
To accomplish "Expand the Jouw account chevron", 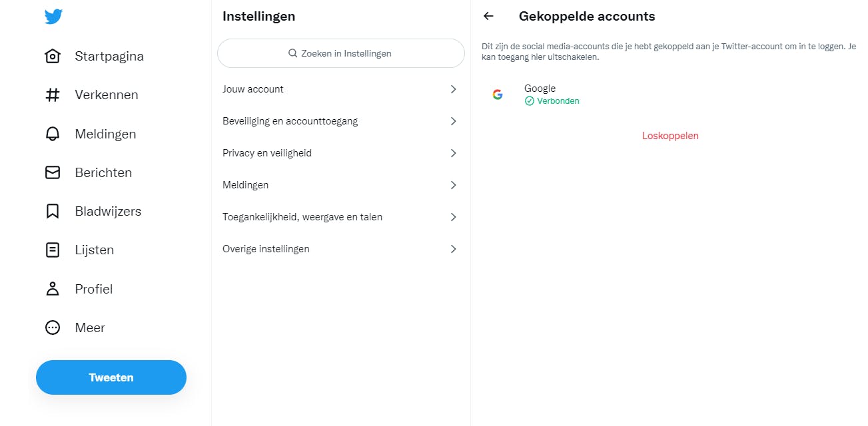I will click(x=453, y=89).
